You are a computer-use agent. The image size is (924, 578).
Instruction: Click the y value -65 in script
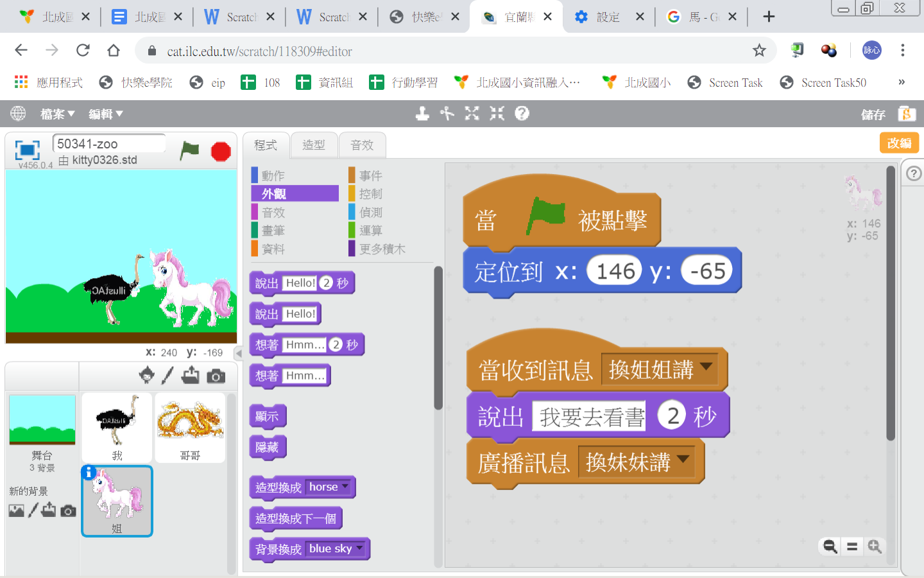coord(708,271)
